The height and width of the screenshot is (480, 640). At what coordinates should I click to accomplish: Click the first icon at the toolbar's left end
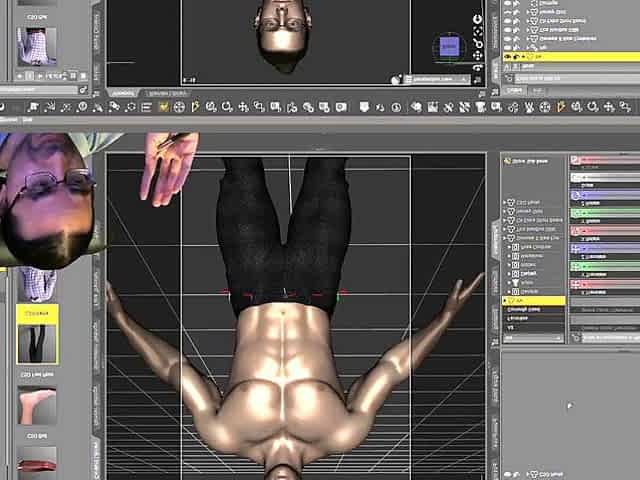8,107
